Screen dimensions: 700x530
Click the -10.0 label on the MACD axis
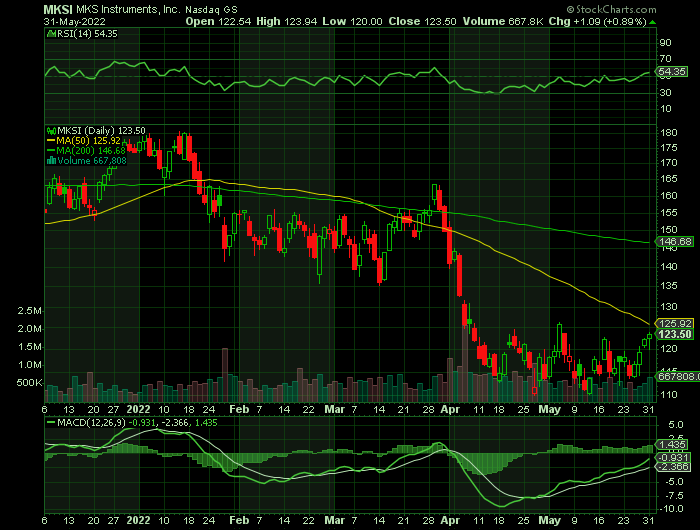(x=671, y=509)
